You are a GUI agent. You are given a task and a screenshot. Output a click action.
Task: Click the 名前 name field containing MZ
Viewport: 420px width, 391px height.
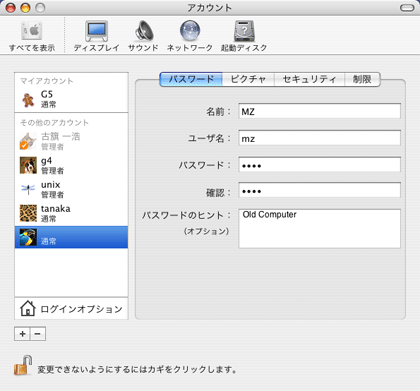point(319,111)
